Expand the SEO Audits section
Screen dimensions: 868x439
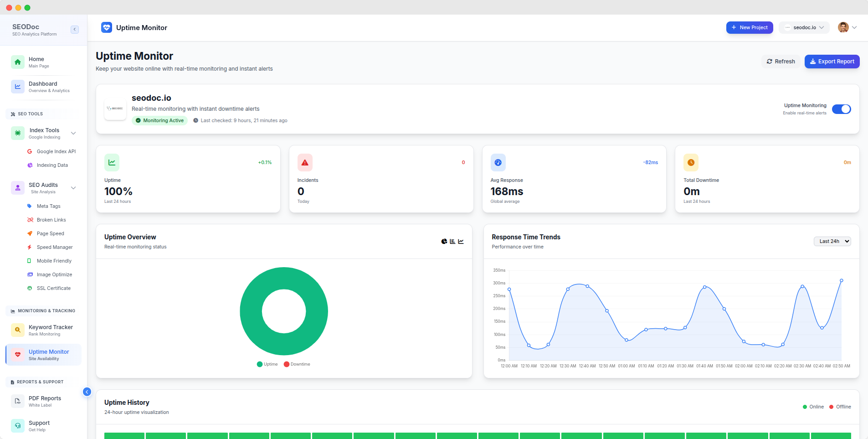[x=73, y=188]
